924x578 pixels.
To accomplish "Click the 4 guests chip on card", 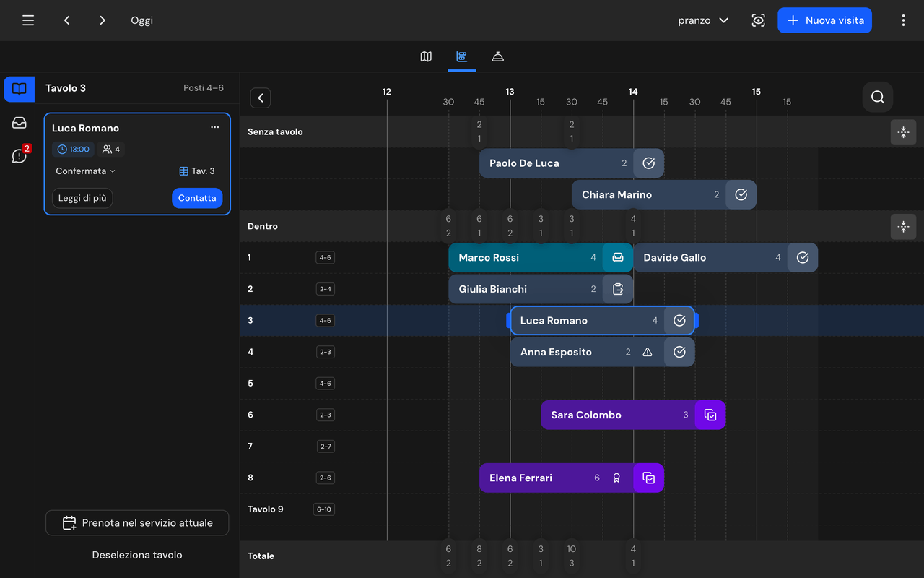I will coord(111,150).
